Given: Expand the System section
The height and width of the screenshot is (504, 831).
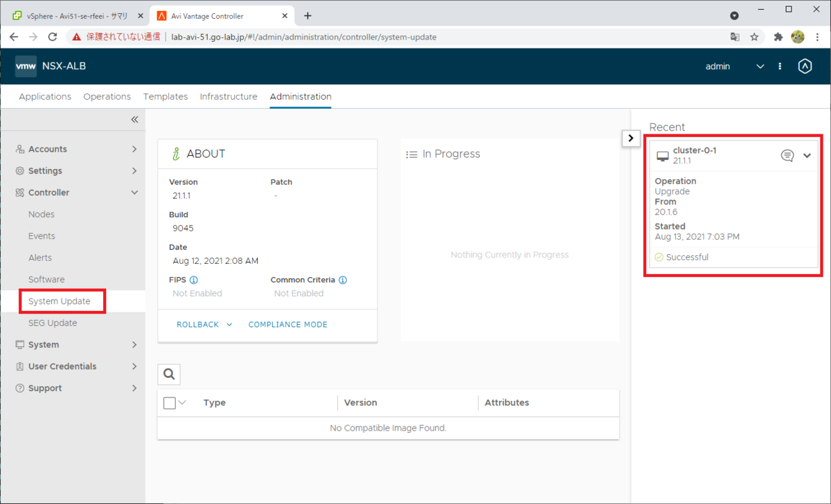Looking at the screenshot, I should pos(134,345).
